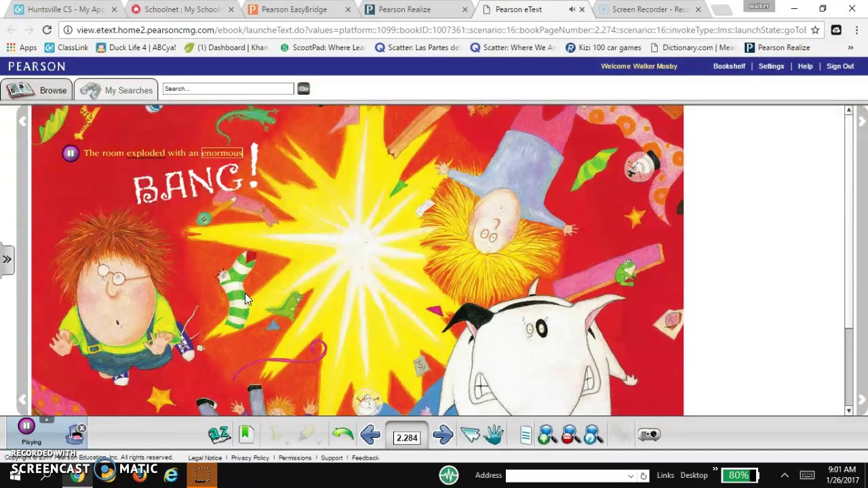This screenshot has width=868, height=488.
Task: Click the pause icon beside the story sentence
Action: click(70, 153)
